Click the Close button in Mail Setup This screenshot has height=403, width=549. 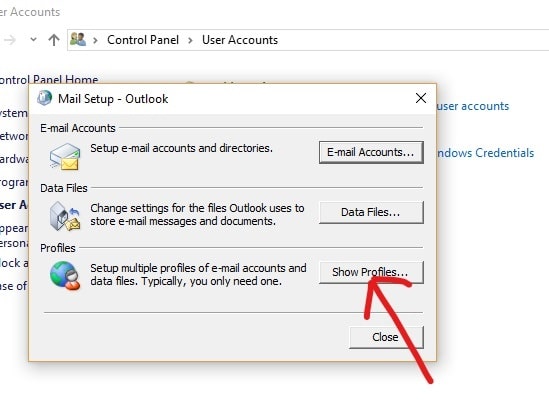[386, 337]
